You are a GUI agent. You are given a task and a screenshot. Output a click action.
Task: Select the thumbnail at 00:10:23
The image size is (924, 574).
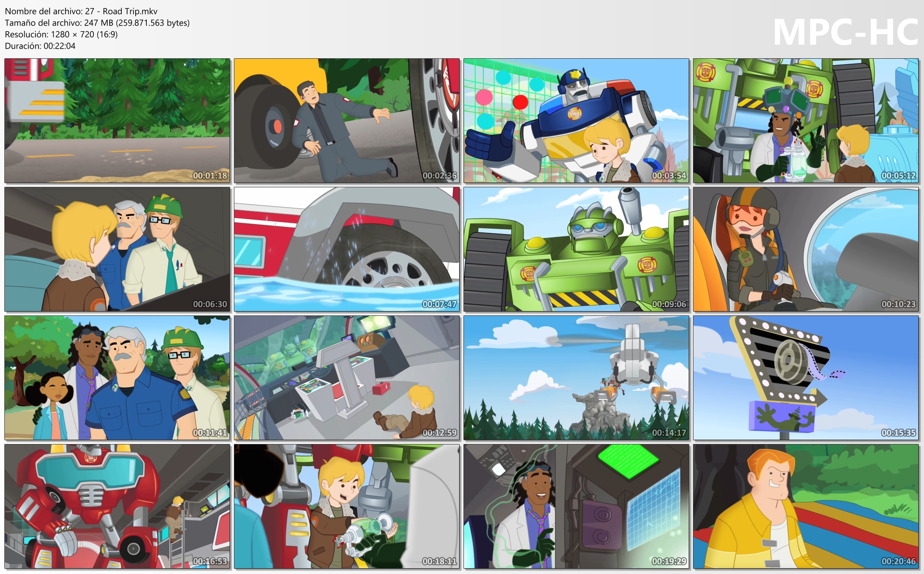click(x=806, y=249)
